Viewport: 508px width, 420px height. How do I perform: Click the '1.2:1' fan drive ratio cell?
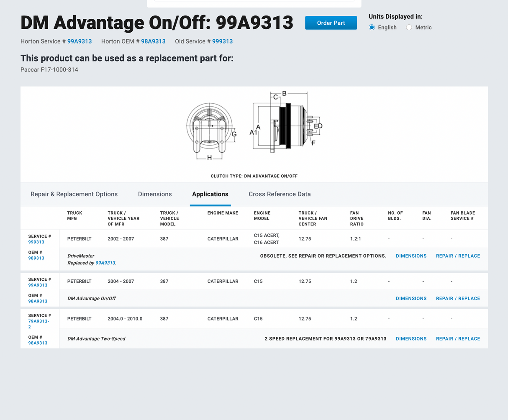pos(355,239)
